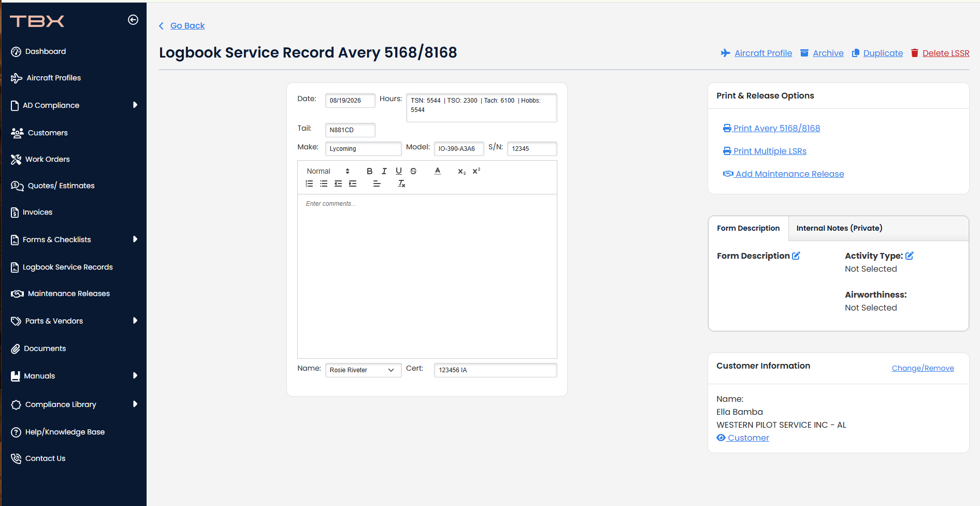Edit the Form Description with the pencil icon
Viewport: 980px width, 506px height.
[796, 256]
